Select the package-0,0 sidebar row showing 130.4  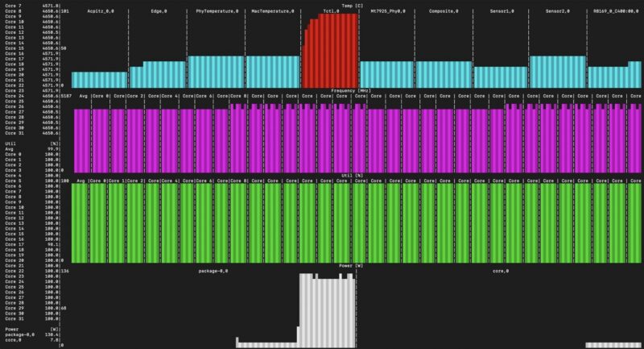click(31, 334)
